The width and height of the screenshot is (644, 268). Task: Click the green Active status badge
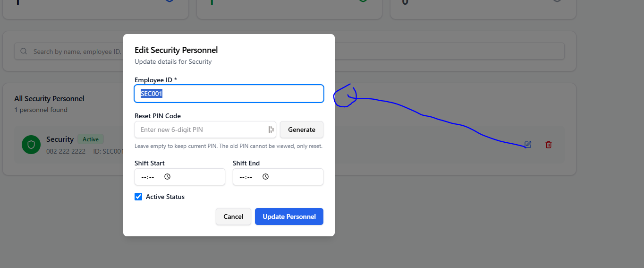[91, 139]
